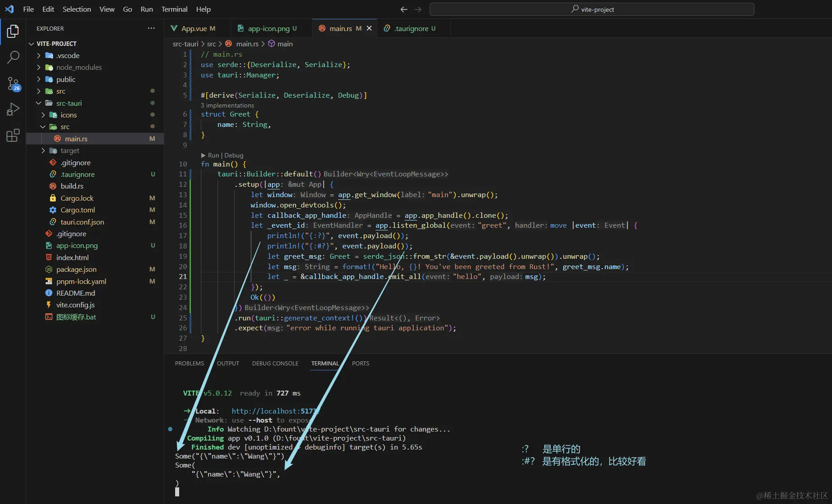
Task: Collapse the VITE-PROJECT root folder
Action: [32, 44]
